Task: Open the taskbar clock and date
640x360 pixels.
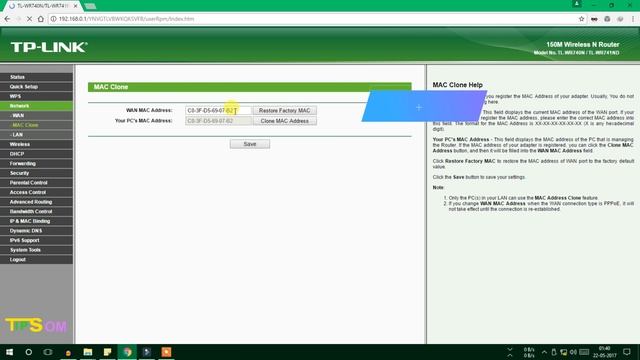Action: click(x=604, y=352)
